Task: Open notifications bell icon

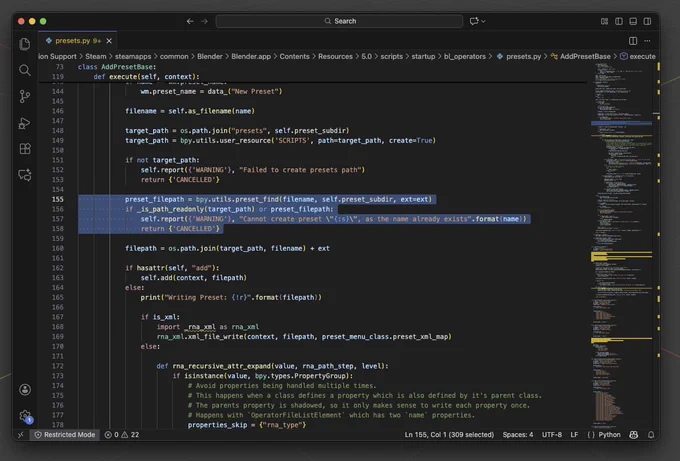Action: tap(651, 435)
